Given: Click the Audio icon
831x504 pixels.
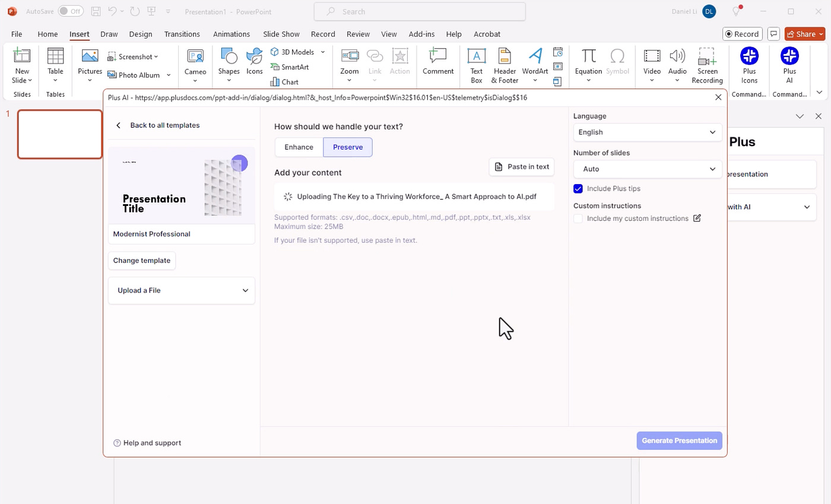Looking at the screenshot, I should [677, 56].
